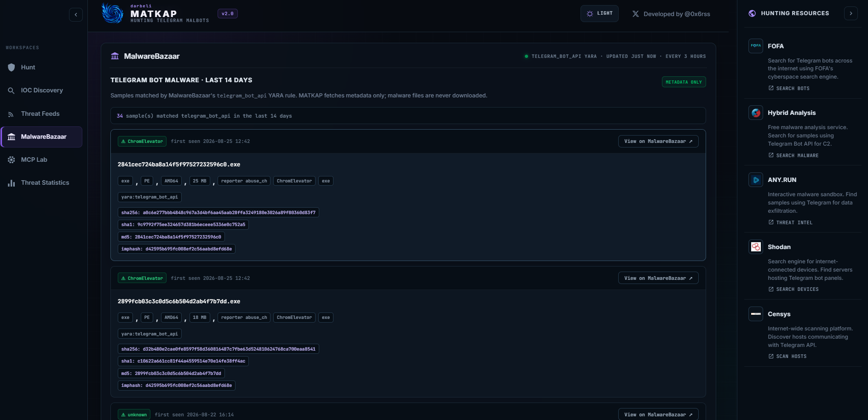Click the IOC Discovery magnifier icon
The height and width of the screenshot is (420, 868).
pos(11,91)
